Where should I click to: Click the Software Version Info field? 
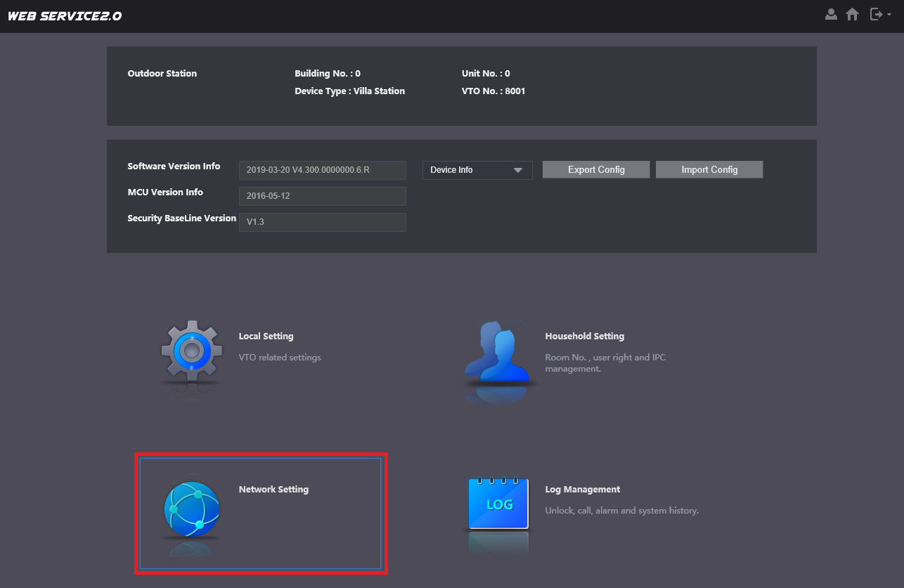pos(322,170)
